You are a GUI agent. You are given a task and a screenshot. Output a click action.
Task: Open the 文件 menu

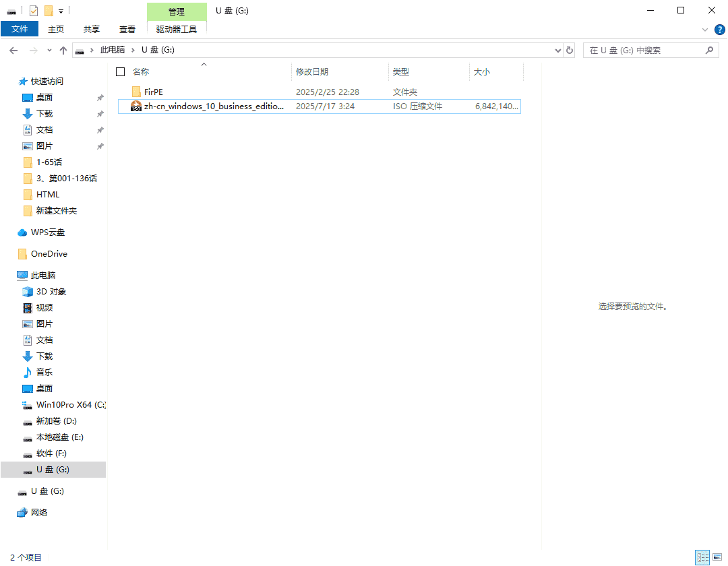20,29
